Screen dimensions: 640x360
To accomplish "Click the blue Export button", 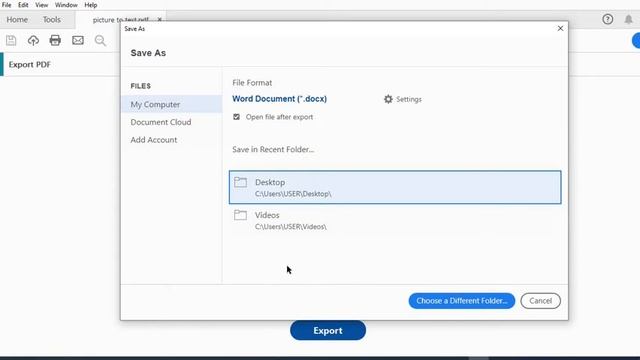I will [x=328, y=330].
